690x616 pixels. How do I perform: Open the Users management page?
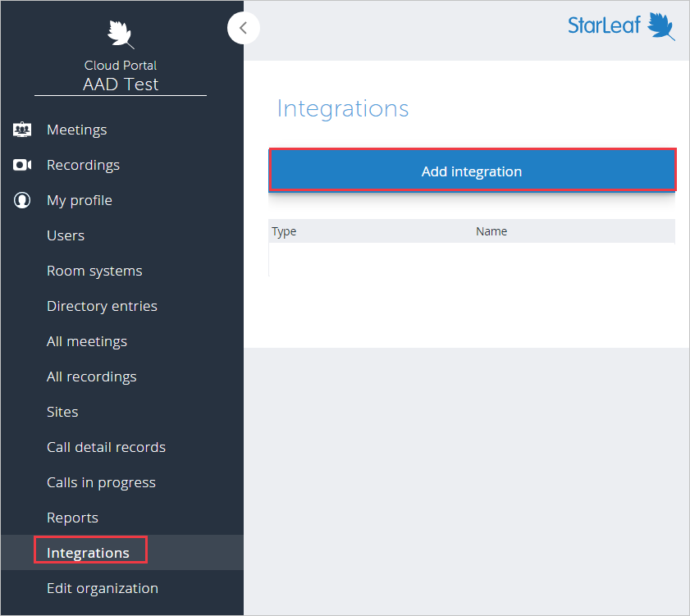65,235
